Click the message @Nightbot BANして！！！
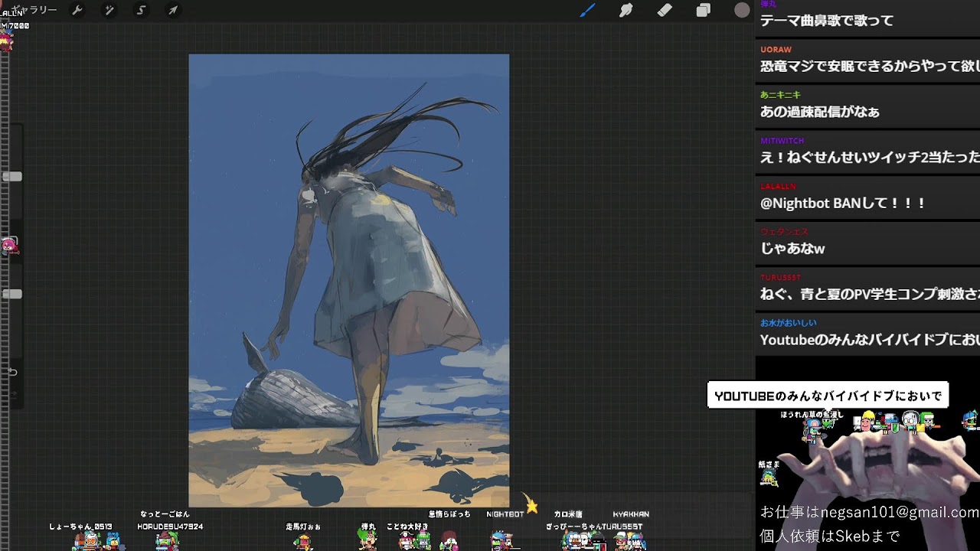980x551 pixels. click(x=843, y=204)
